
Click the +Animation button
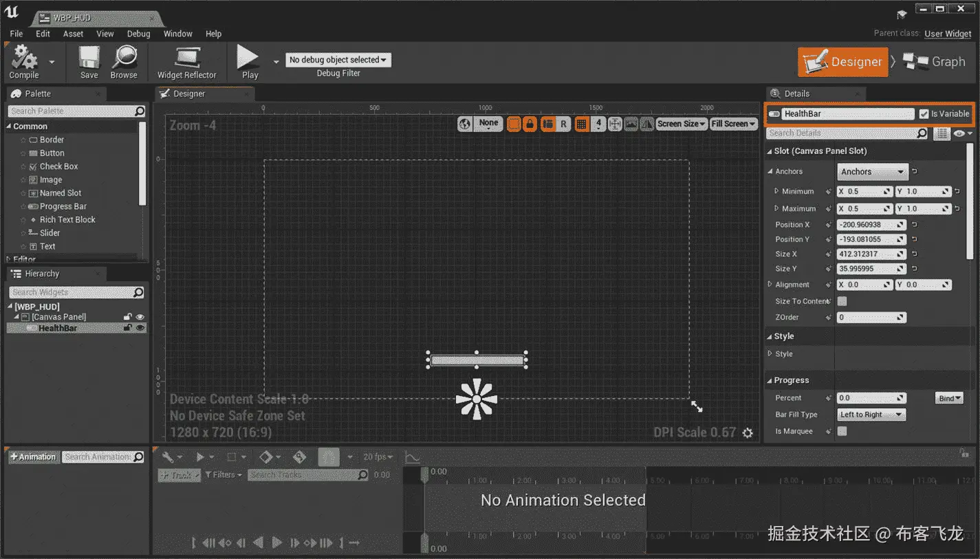point(33,457)
